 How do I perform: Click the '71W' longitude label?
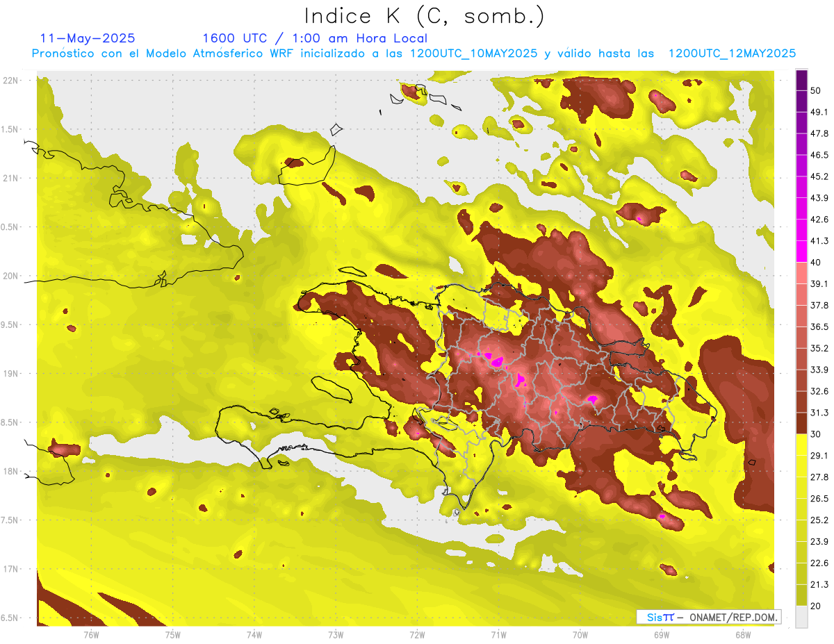point(498,634)
